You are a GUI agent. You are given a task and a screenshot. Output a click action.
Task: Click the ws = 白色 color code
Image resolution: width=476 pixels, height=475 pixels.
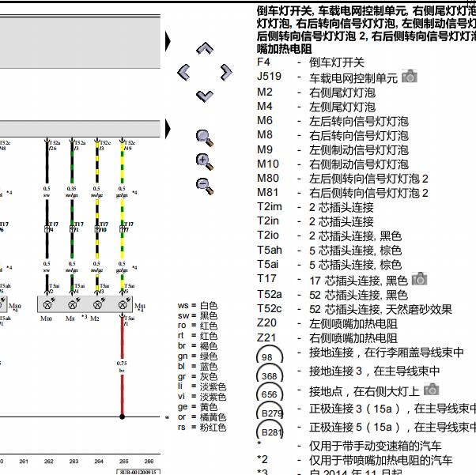198,305
